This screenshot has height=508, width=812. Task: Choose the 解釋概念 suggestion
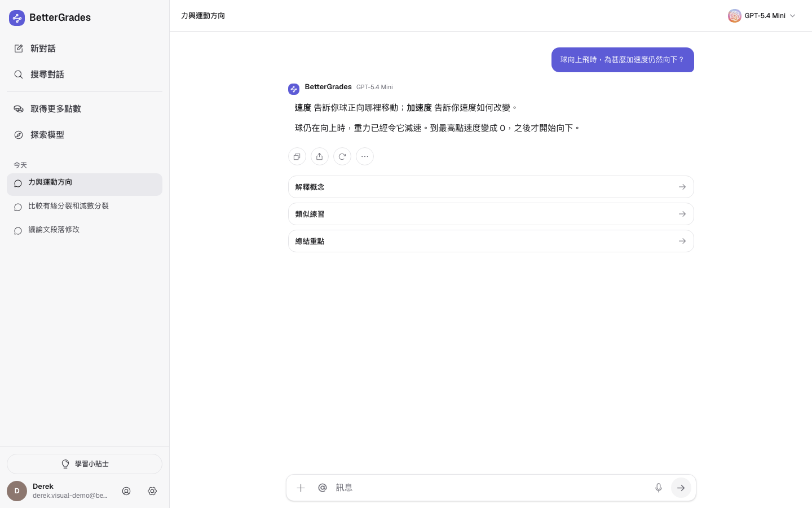click(x=491, y=187)
